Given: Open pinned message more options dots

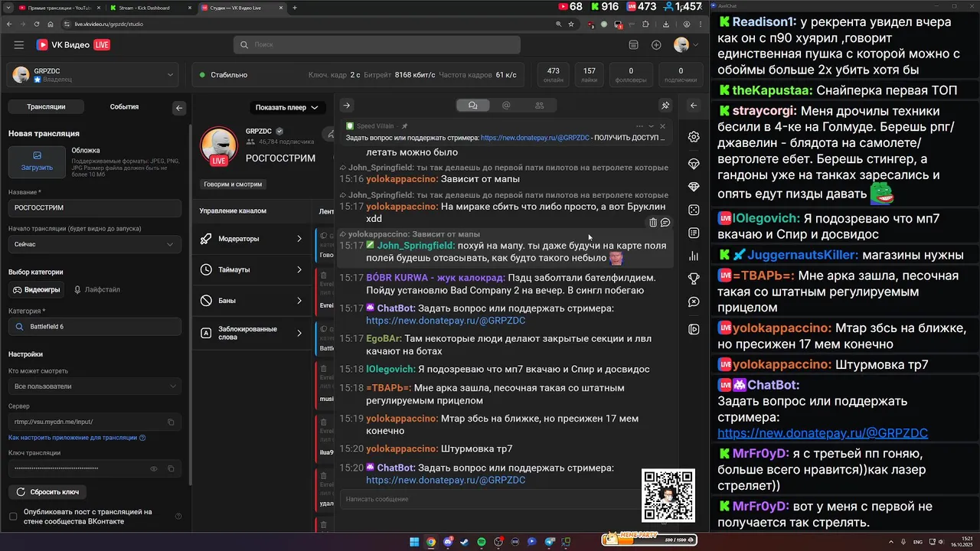Looking at the screenshot, I should click(639, 126).
